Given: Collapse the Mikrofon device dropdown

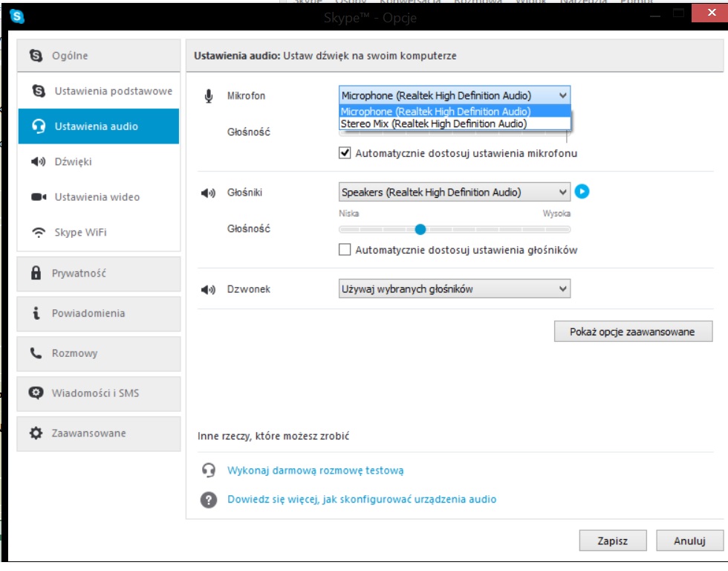Looking at the screenshot, I should [x=563, y=96].
